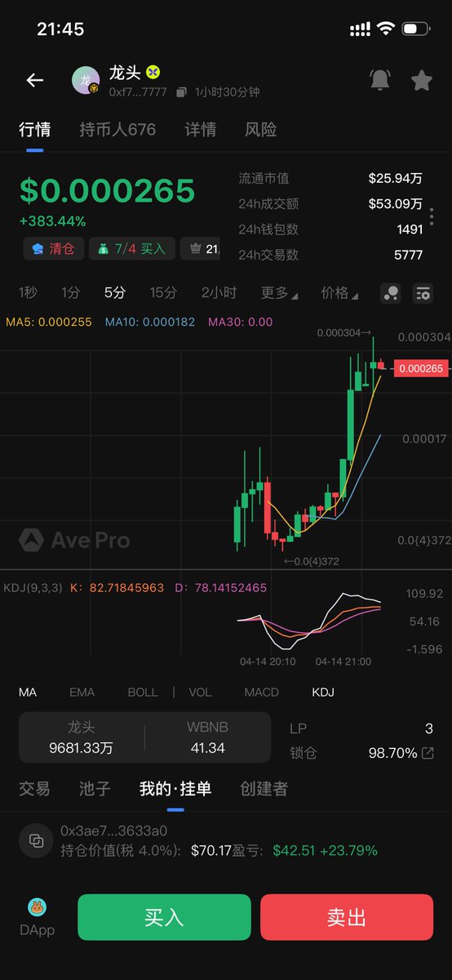Open the yellow X badge next to 龙头
Image resolution: width=452 pixels, height=980 pixels.
point(153,73)
